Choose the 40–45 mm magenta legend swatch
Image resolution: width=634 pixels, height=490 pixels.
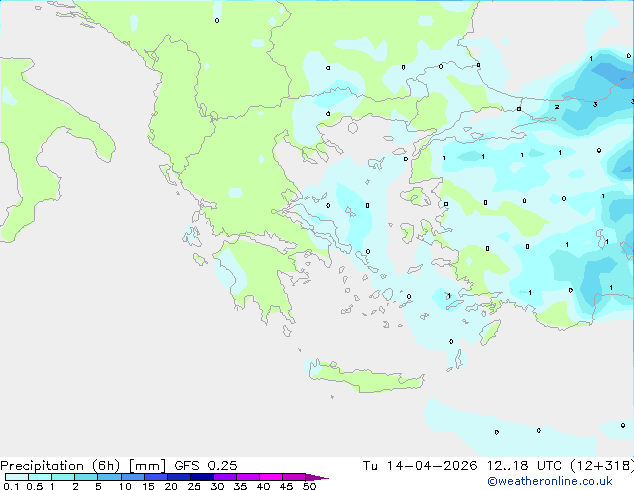click(x=271, y=477)
